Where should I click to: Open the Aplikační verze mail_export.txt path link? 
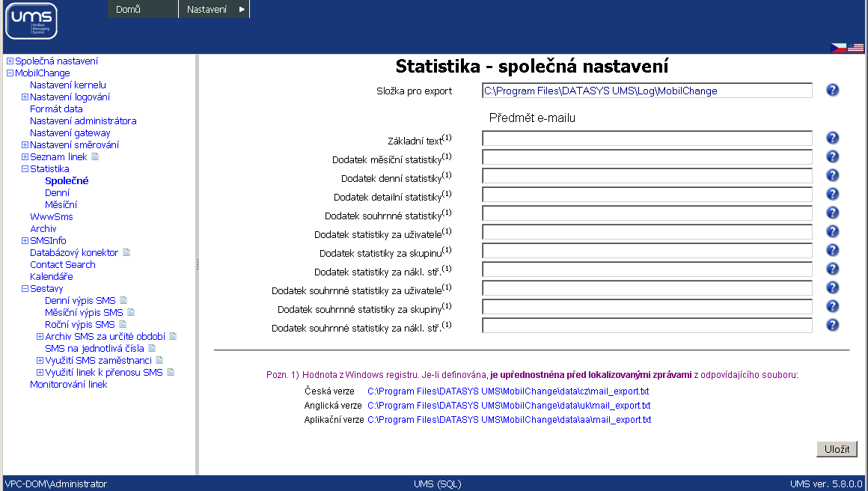[510, 420]
